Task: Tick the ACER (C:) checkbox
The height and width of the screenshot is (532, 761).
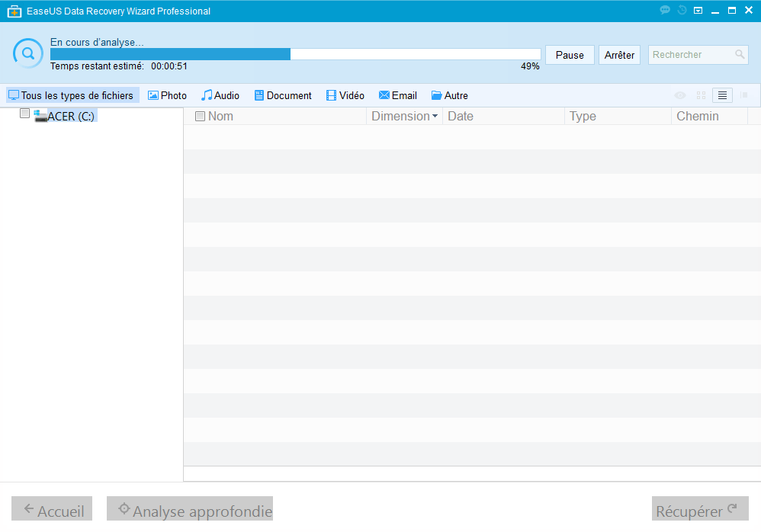Action: (x=24, y=114)
